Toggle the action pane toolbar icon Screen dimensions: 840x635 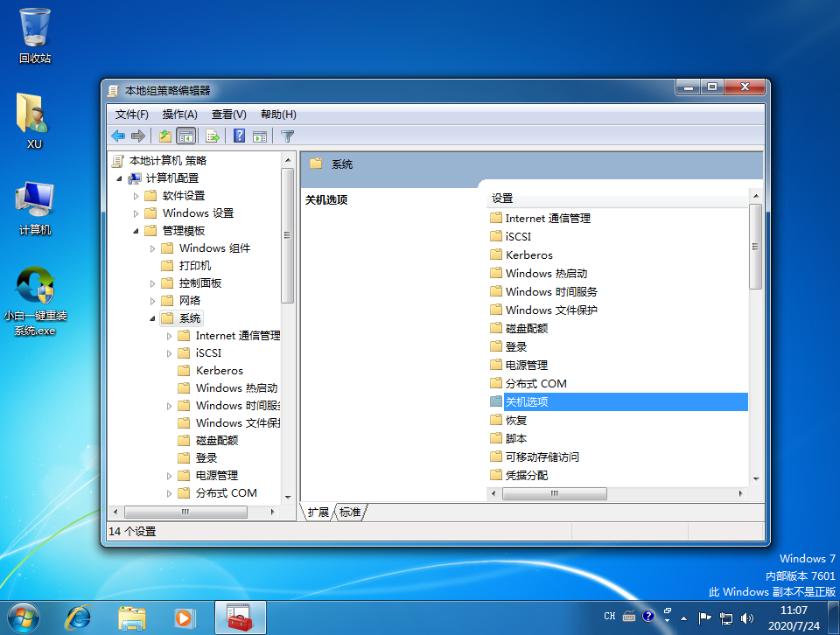pos(260,136)
